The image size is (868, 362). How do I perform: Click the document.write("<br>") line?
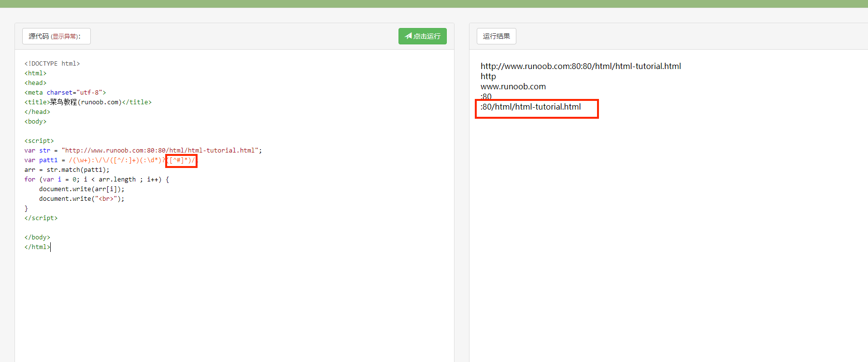click(x=82, y=199)
